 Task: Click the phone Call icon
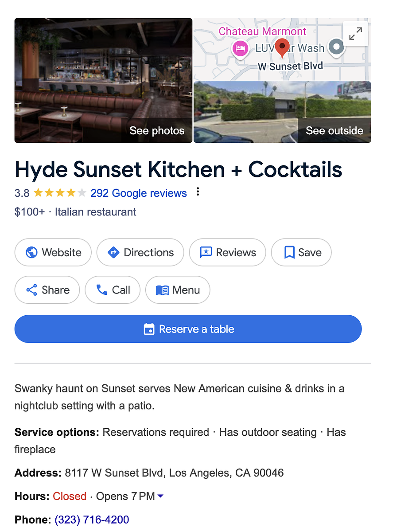(x=102, y=290)
